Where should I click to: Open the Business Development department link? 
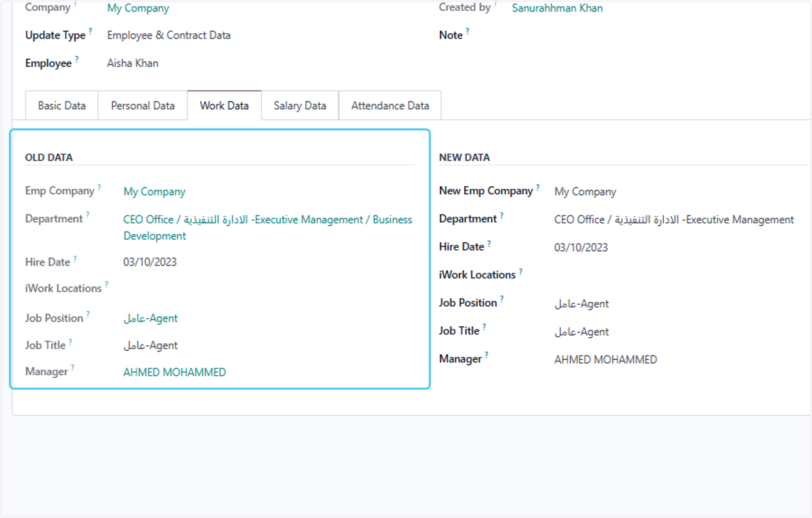(x=268, y=228)
